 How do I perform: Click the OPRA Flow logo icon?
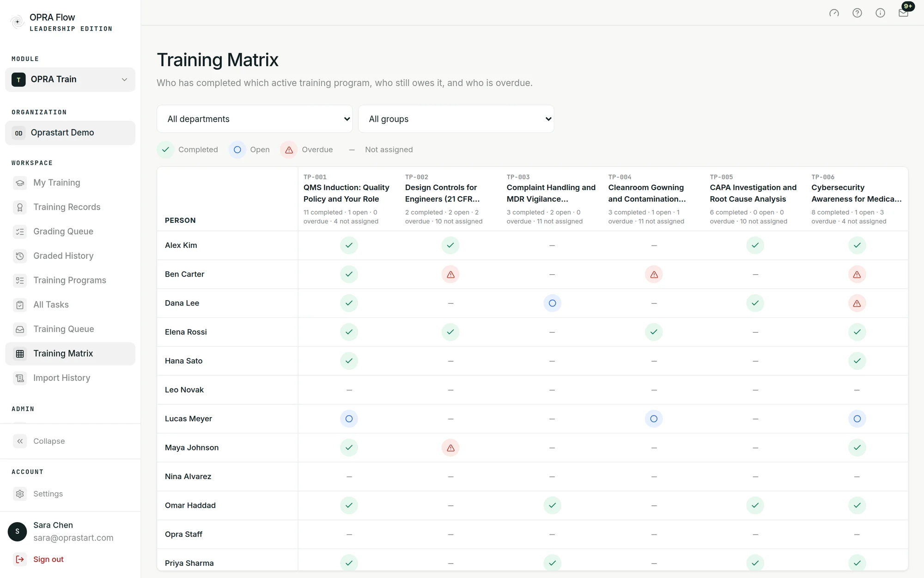pos(17,22)
